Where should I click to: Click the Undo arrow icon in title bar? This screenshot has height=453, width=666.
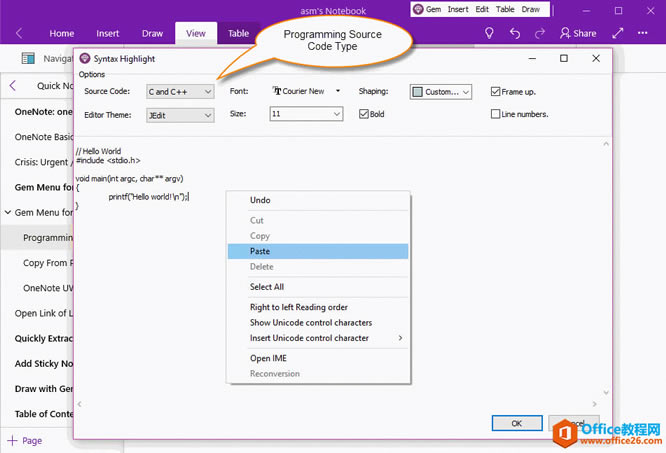[514, 33]
